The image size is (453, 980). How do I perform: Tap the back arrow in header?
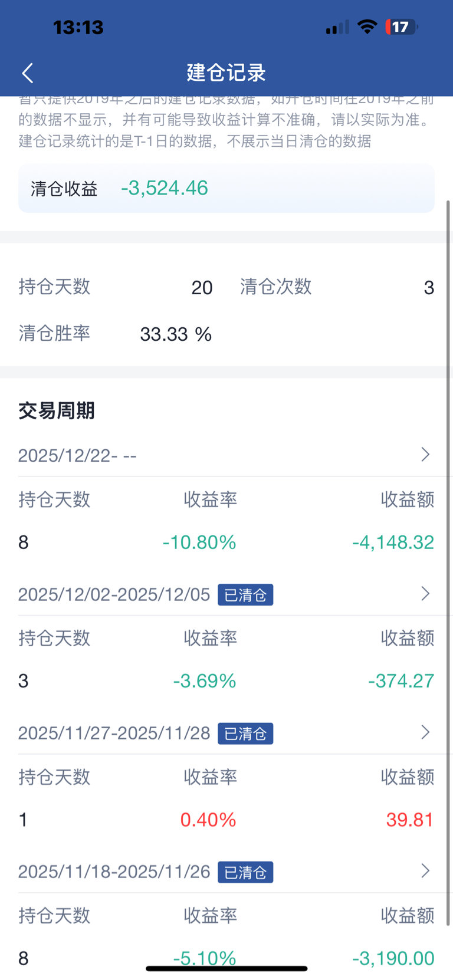point(27,73)
